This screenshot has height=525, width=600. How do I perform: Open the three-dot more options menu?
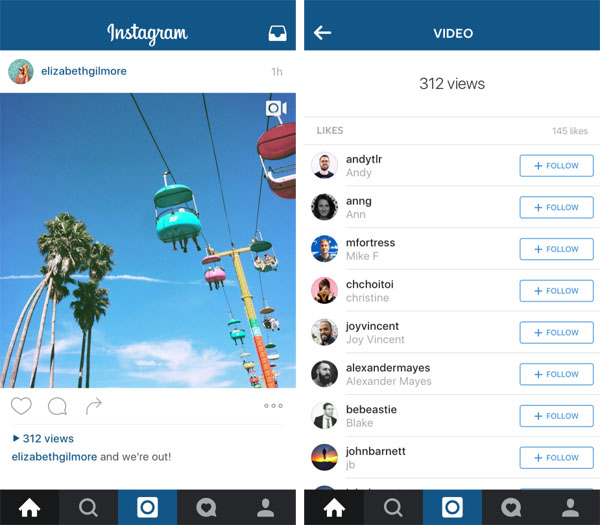pos(273,406)
